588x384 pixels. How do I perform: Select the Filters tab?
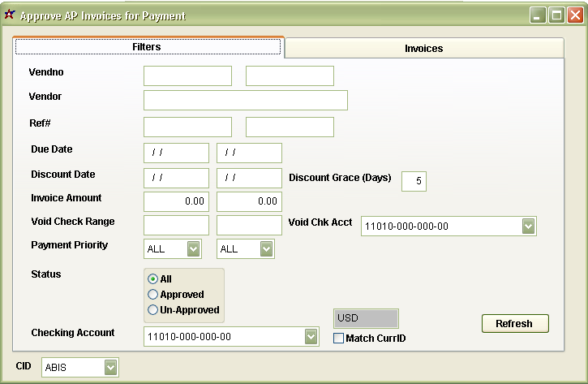tap(147, 47)
